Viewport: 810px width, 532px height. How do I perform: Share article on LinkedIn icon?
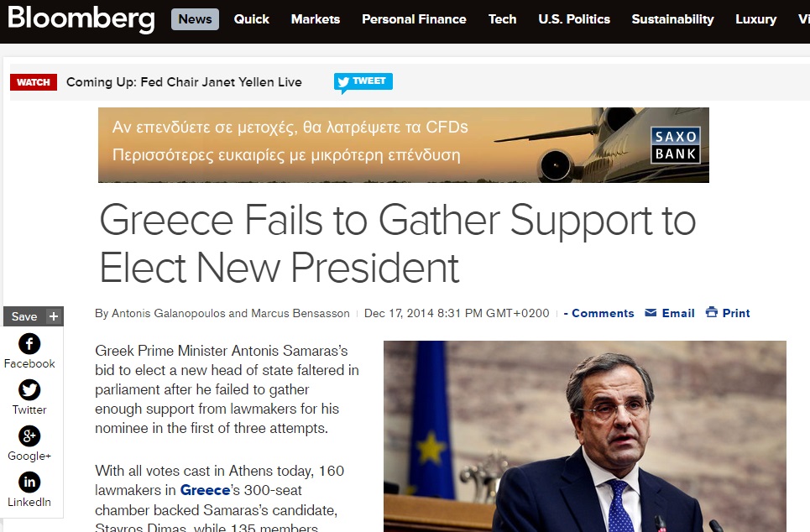pos(29,482)
